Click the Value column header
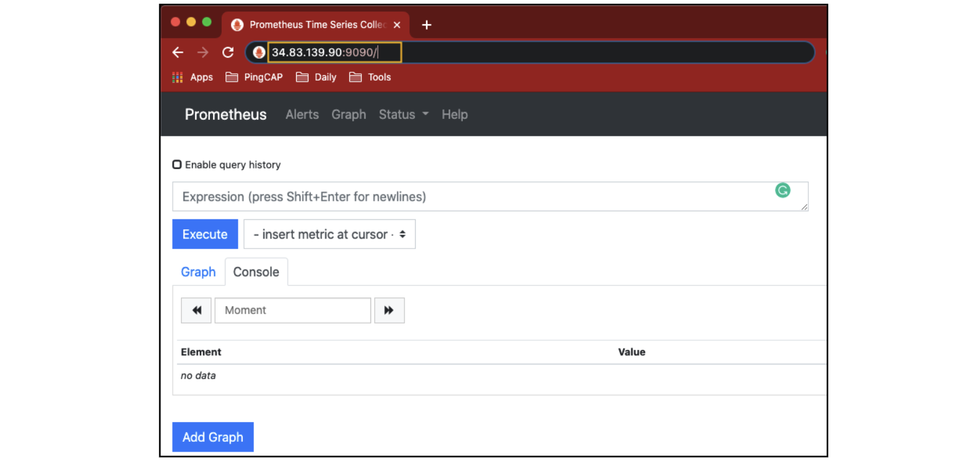Image resolution: width=980 pixels, height=461 pixels. [x=632, y=352]
